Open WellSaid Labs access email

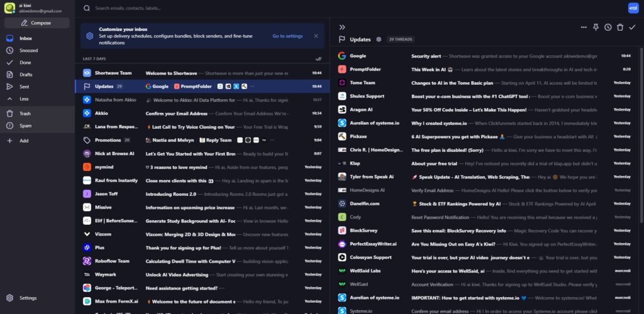[x=485, y=271]
